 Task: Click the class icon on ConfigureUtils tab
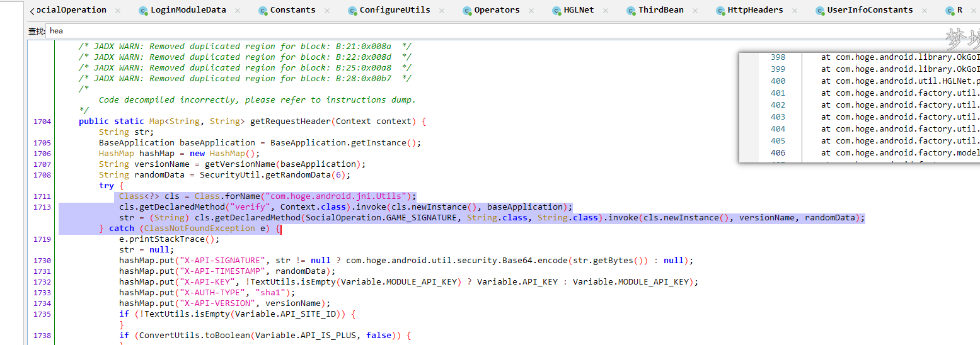coord(352,11)
